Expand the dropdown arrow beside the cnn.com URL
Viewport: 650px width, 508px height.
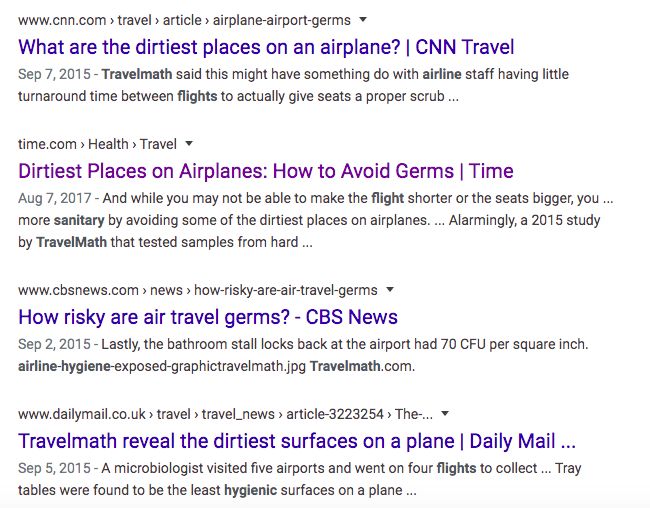pyautogui.click(x=363, y=19)
